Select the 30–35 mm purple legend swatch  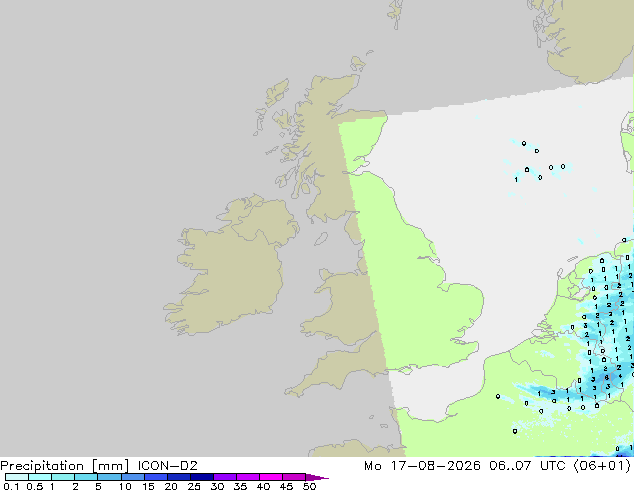225,477
